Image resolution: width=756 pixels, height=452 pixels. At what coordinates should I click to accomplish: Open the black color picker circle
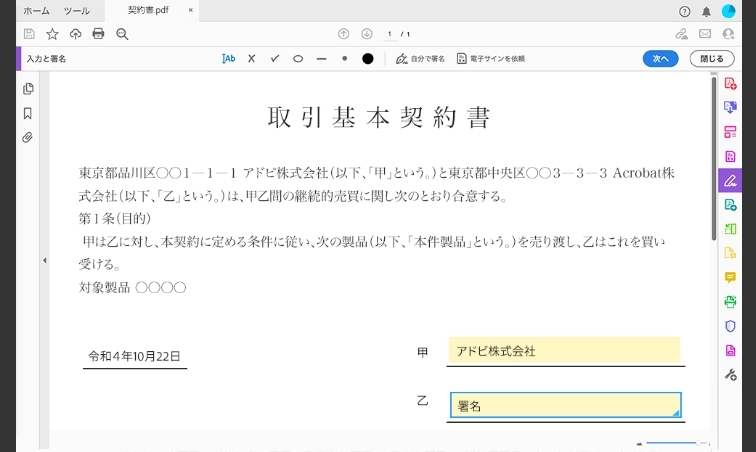click(x=368, y=59)
